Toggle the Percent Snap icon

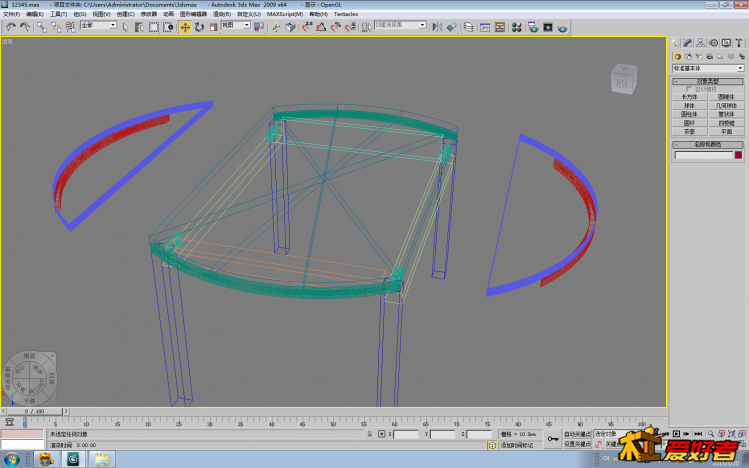336,27
